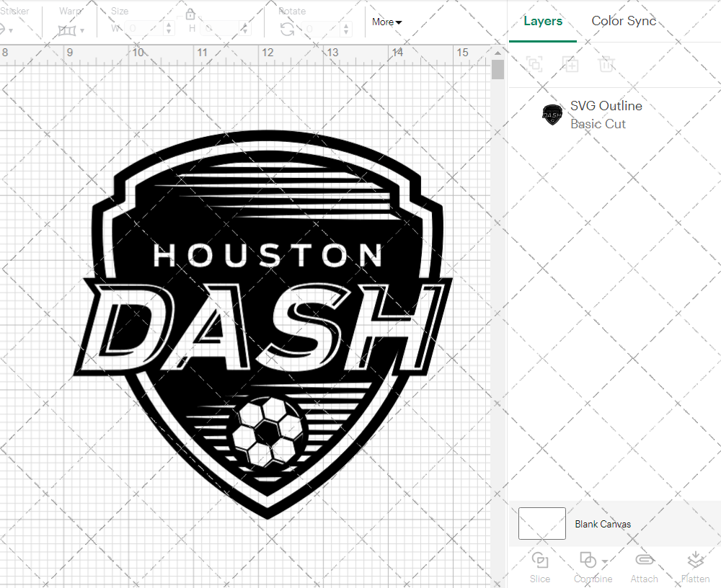This screenshot has width=721, height=588.
Task: Switch to the Layers tab
Action: coord(543,21)
